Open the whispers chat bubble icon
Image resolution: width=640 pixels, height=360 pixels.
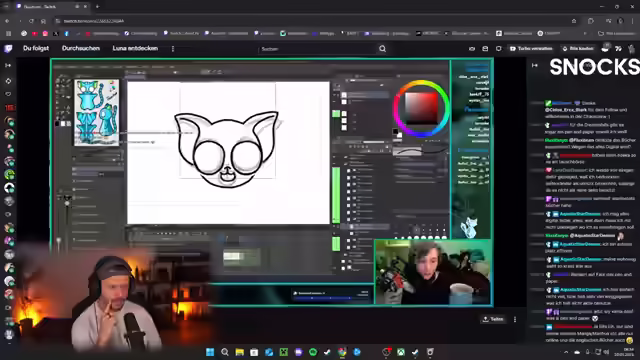(x=498, y=49)
